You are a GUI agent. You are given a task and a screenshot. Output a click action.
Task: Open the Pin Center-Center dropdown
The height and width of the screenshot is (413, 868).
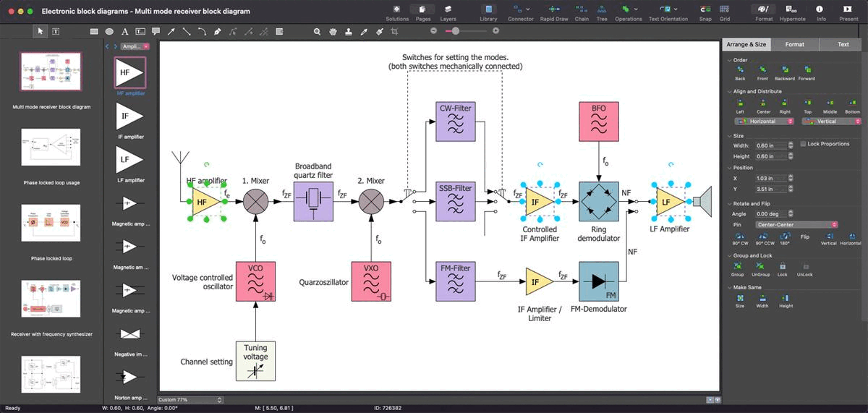click(x=796, y=224)
